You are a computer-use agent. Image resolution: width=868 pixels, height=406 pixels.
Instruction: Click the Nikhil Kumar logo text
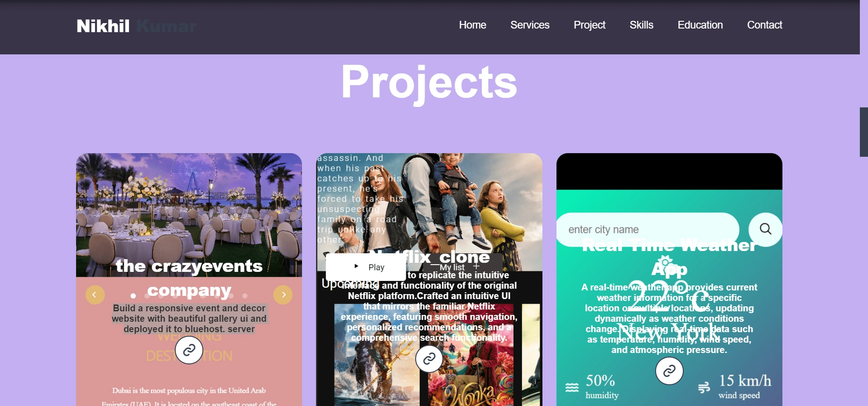136,26
